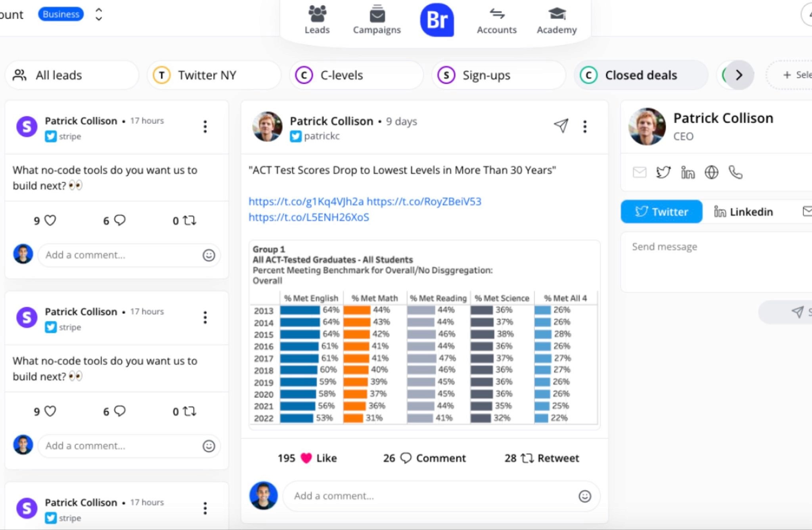Click comment bubble on second stripe post
Image resolution: width=812 pixels, height=530 pixels.
[x=119, y=411]
